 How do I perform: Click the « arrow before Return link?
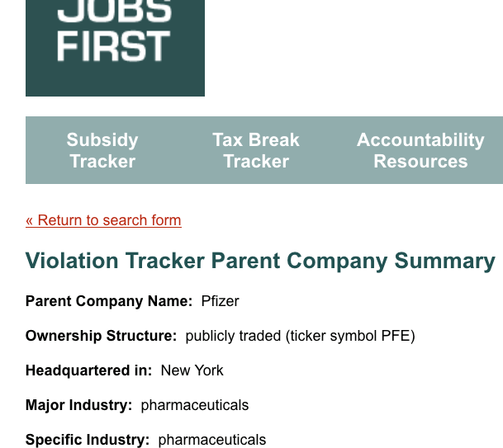click(29, 221)
